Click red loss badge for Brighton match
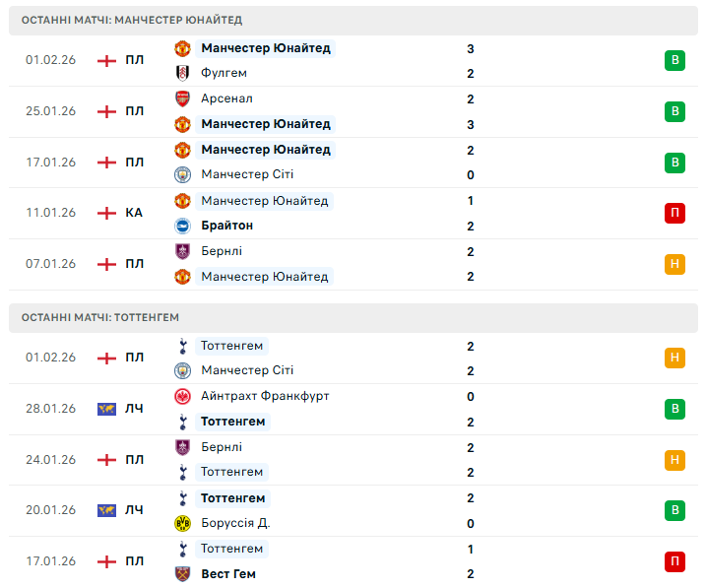This screenshot has height=588, width=706. coord(674,213)
